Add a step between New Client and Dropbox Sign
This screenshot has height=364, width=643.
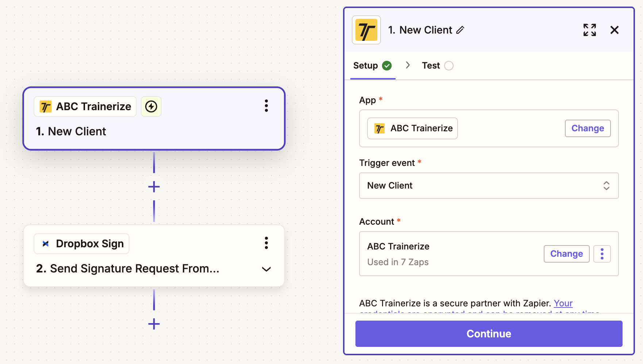click(154, 187)
